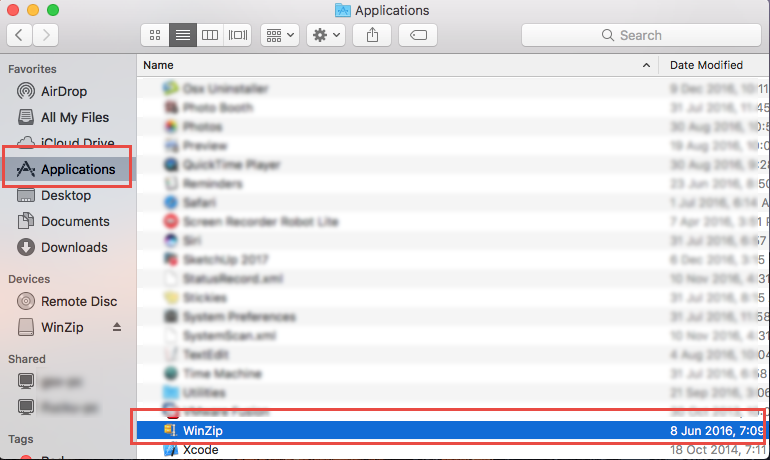Switch to list view
Image resolution: width=770 pixels, height=460 pixels.
click(x=183, y=35)
